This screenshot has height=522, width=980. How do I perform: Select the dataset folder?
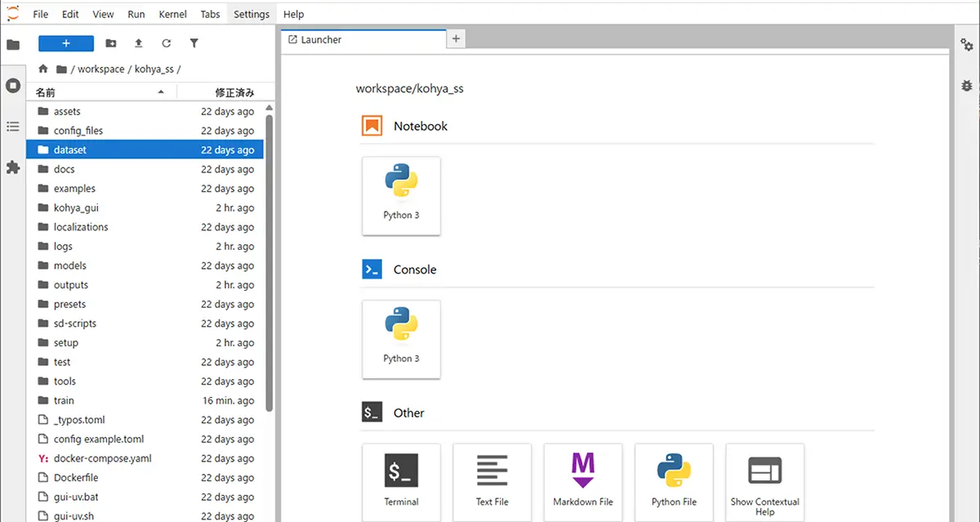[x=146, y=149]
